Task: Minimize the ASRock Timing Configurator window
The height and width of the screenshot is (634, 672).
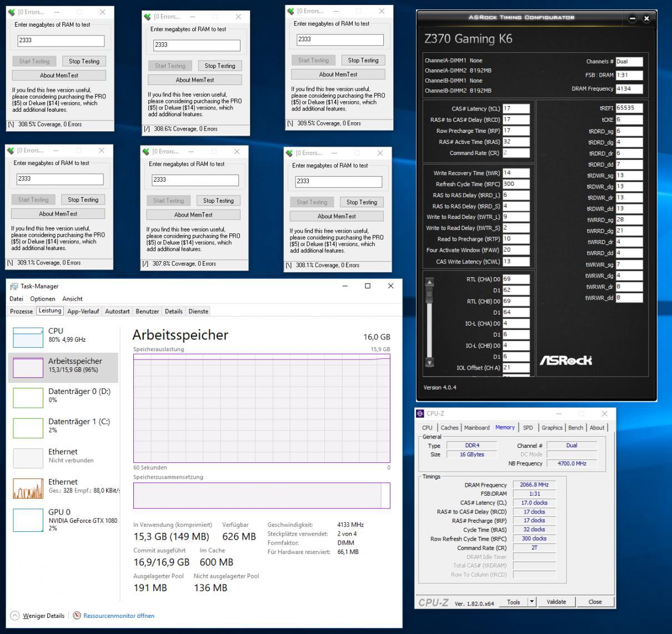Action: tap(633, 18)
